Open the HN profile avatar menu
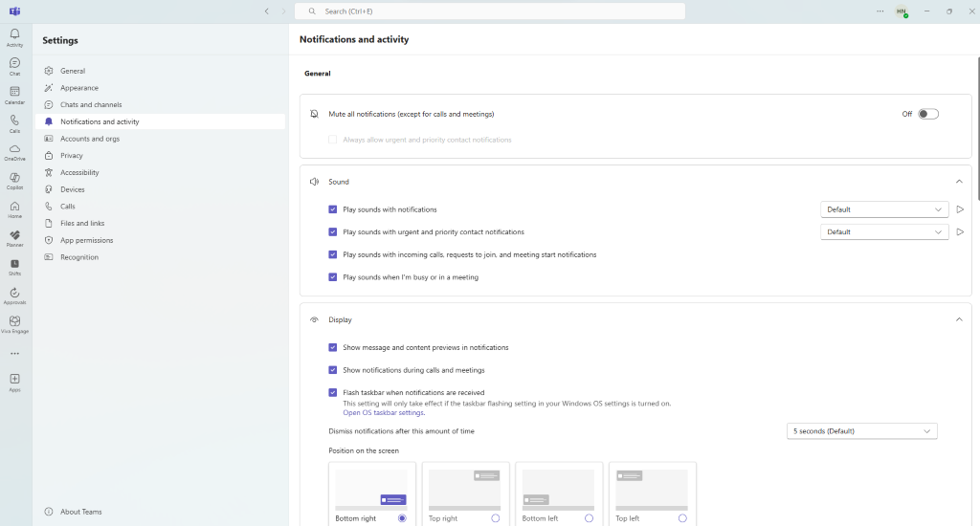980x526 pixels. (x=902, y=11)
